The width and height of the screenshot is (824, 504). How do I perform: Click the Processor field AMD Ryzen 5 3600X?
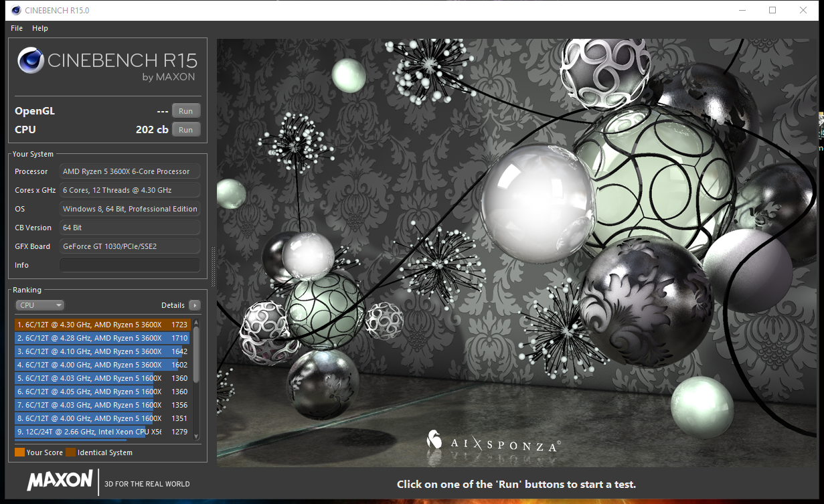[130, 171]
